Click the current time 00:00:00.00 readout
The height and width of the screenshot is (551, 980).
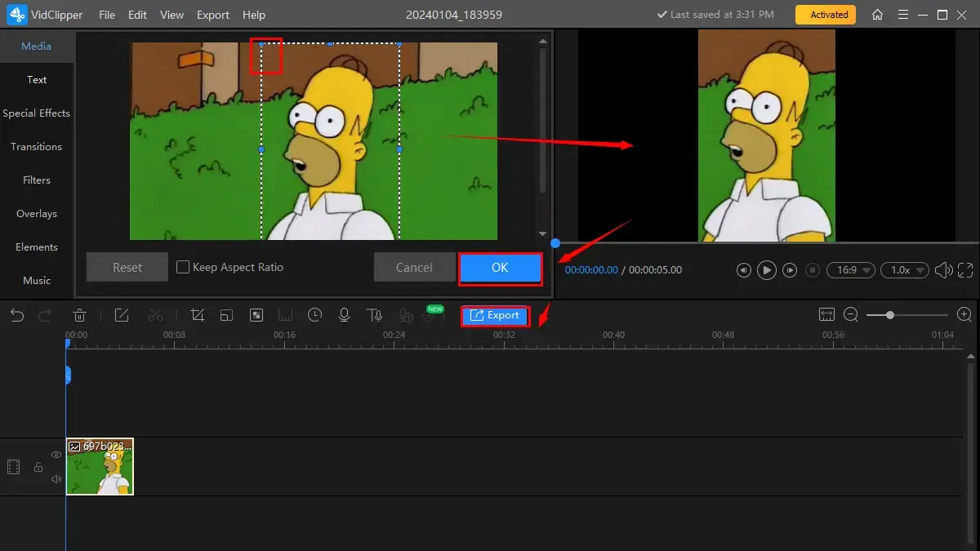[x=591, y=269]
